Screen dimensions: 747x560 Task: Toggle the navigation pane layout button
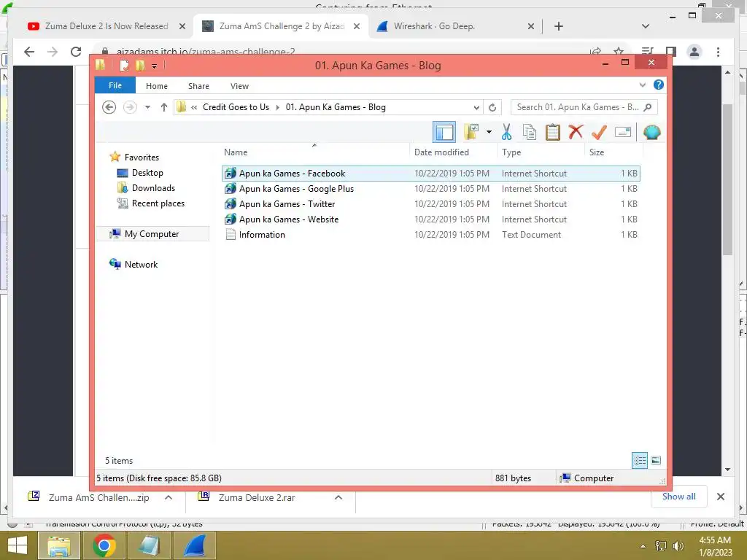point(444,132)
